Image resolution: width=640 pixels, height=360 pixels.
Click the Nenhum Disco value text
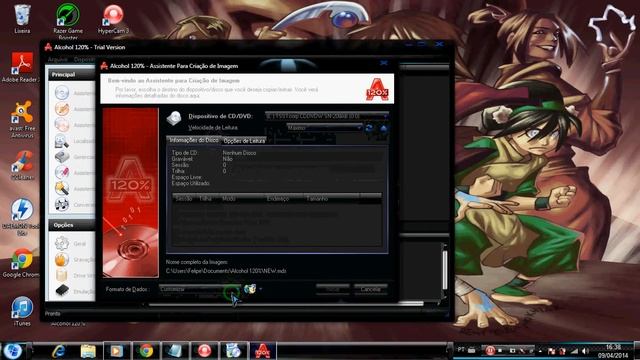[239, 153]
